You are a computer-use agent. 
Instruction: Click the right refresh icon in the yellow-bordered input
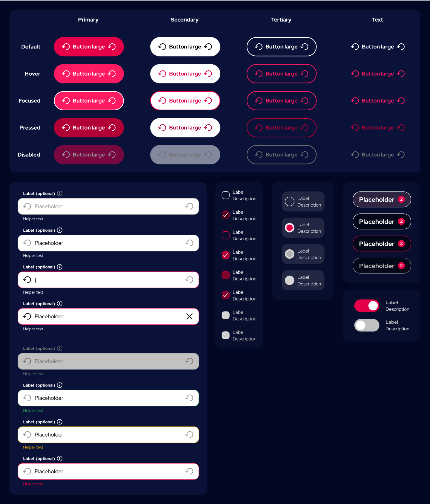(189, 435)
